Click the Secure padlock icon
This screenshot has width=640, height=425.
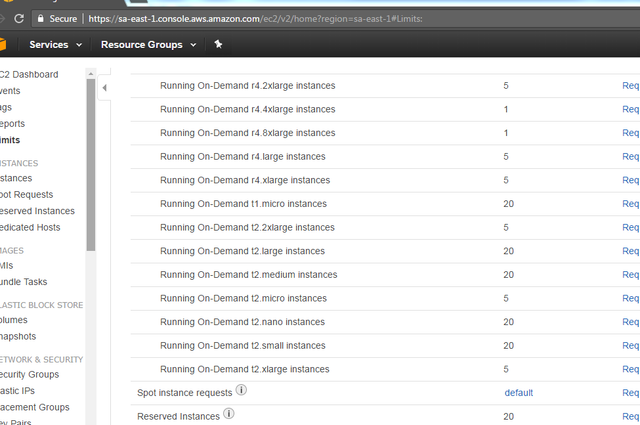40,18
